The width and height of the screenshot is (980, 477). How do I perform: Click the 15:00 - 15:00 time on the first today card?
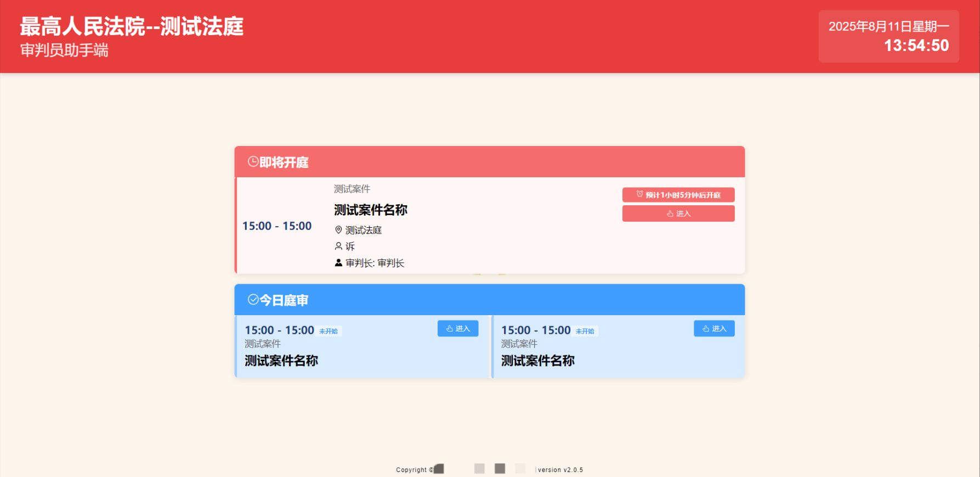point(279,330)
